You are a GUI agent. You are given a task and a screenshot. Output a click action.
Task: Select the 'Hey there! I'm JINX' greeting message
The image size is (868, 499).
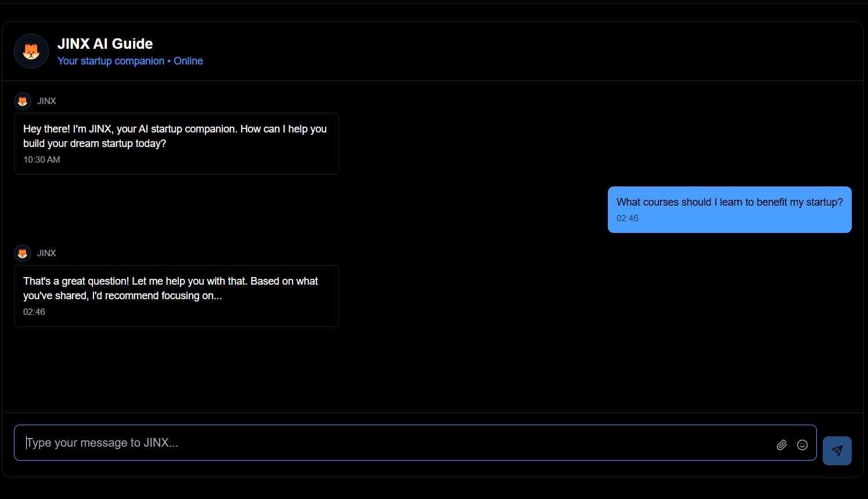pyautogui.click(x=175, y=129)
